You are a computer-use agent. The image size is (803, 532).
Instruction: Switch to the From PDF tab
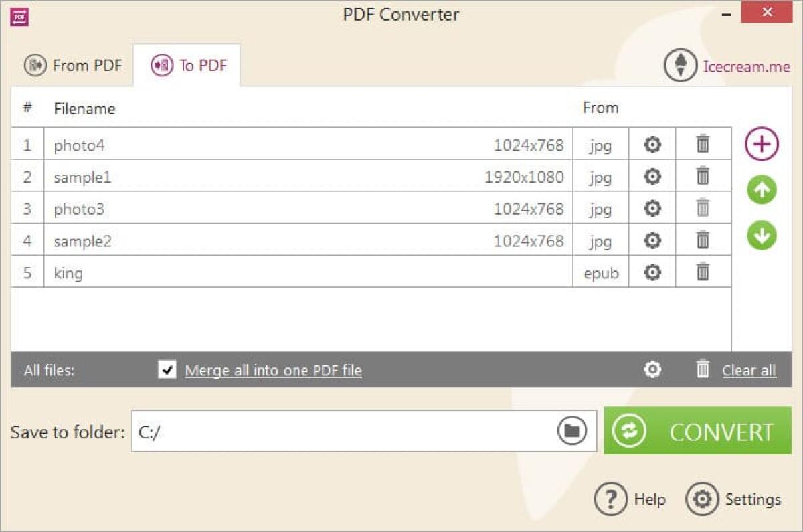[x=72, y=65]
